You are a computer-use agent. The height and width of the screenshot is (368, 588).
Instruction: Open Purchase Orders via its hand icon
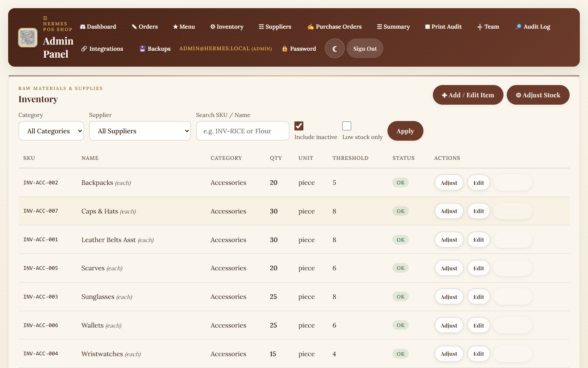click(x=311, y=26)
